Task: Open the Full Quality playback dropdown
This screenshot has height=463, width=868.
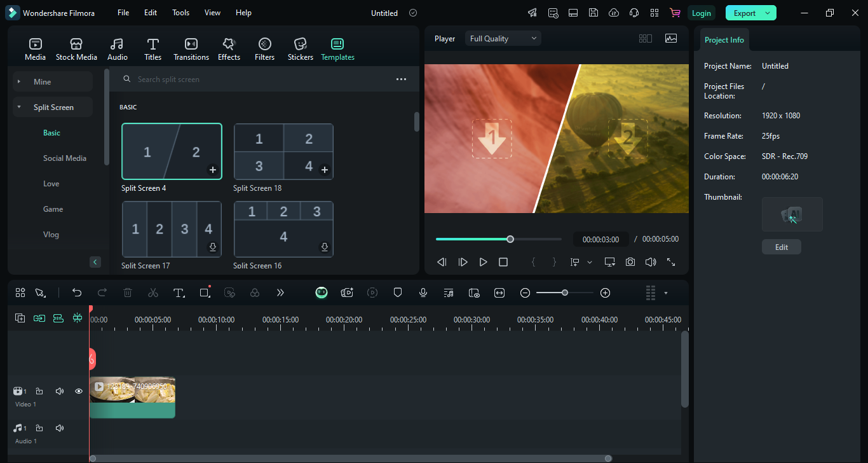Action: (x=503, y=38)
